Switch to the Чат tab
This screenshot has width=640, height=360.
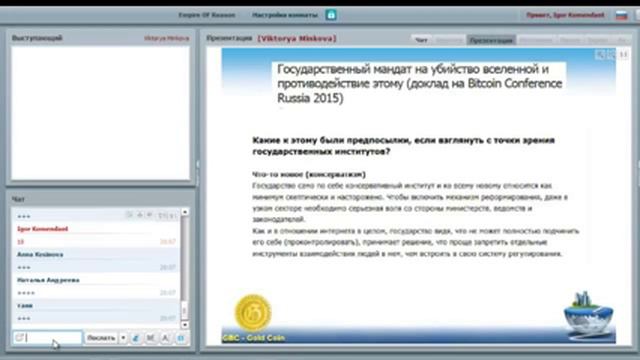421,40
